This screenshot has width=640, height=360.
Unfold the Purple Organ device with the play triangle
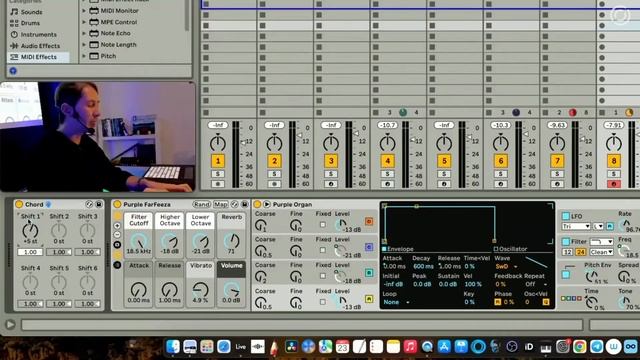click(x=267, y=204)
